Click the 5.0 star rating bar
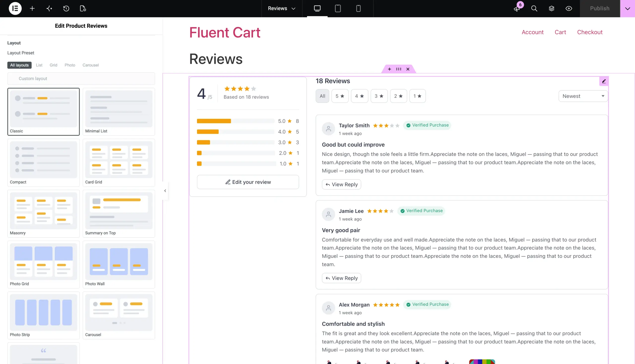The image size is (635, 364). tap(236, 121)
